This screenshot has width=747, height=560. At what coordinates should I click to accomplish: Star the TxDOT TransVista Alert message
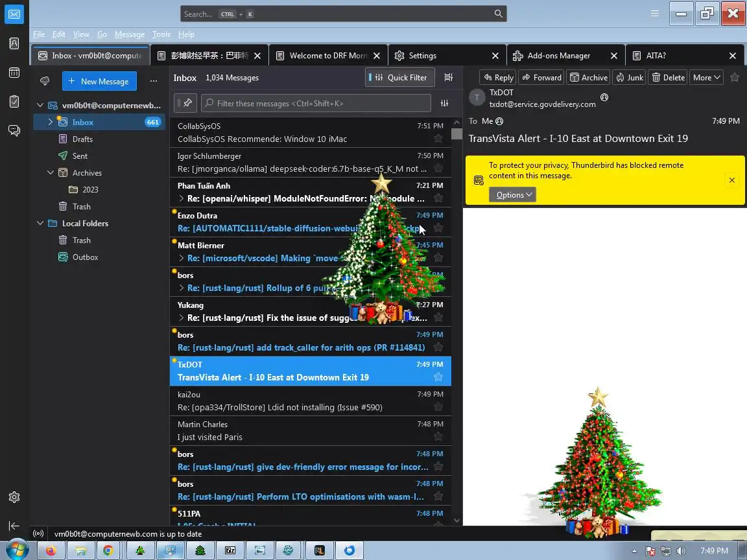point(438,377)
